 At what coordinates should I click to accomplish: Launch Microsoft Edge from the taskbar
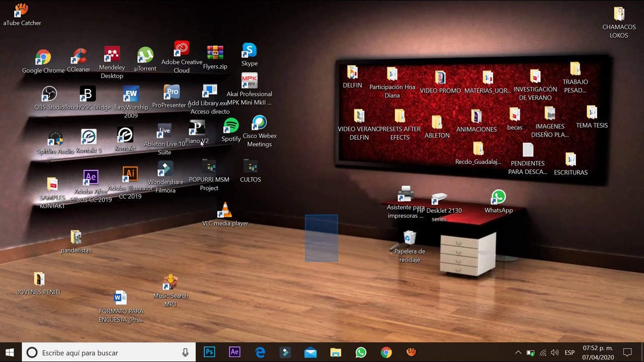click(x=260, y=352)
